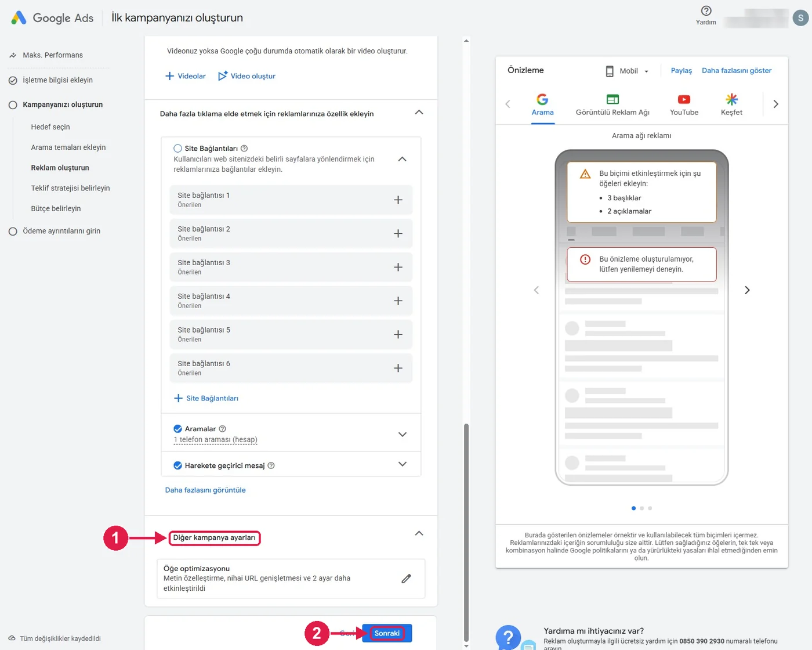Collapse the ad features section chevron
Viewport: 812px width, 650px height.
[x=419, y=113]
